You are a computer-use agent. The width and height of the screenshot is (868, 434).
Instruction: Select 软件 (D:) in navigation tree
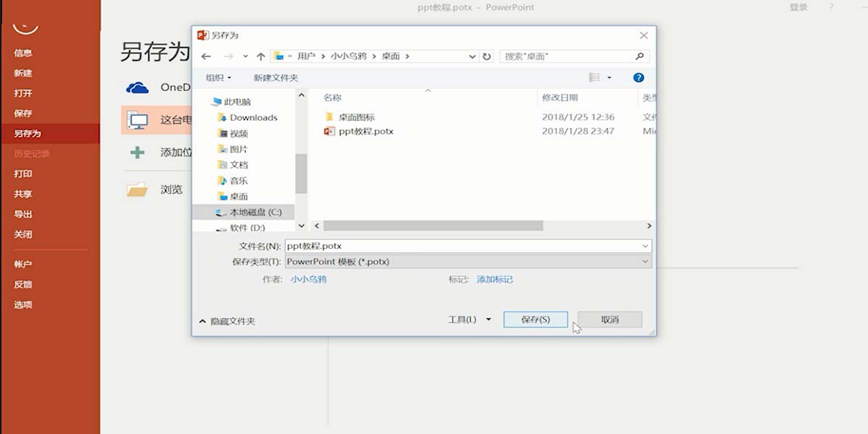(241, 227)
